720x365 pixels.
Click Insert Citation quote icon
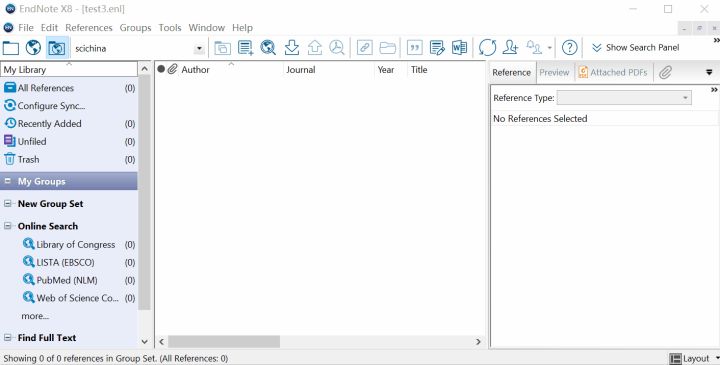click(x=415, y=47)
